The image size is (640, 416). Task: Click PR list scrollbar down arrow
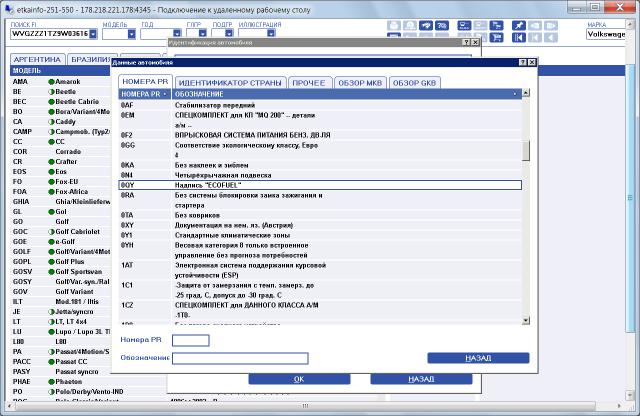pos(526,320)
